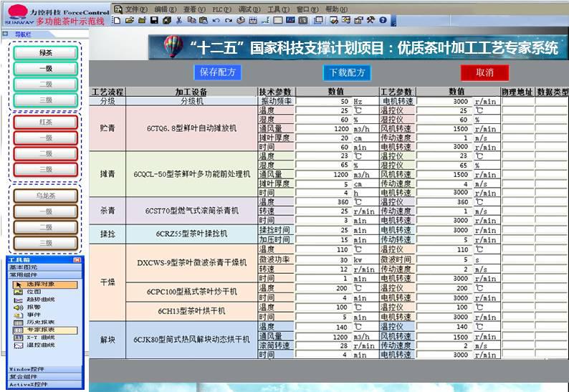Choose the 报警 alarm speaker component
Viewport: 569px width, 392px height.
33,307
